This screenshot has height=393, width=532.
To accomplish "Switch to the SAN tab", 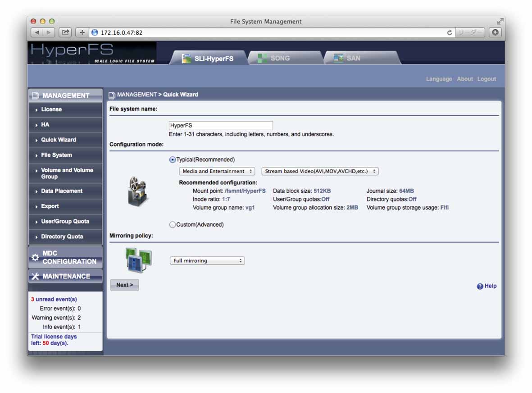I will pyautogui.click(x=362, y=58).
